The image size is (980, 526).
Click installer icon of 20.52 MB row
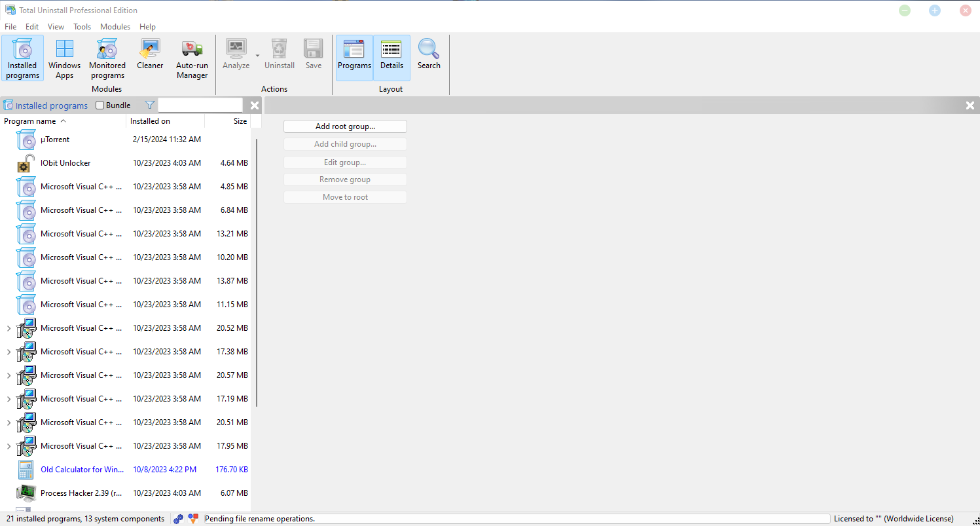pos(26,328)
